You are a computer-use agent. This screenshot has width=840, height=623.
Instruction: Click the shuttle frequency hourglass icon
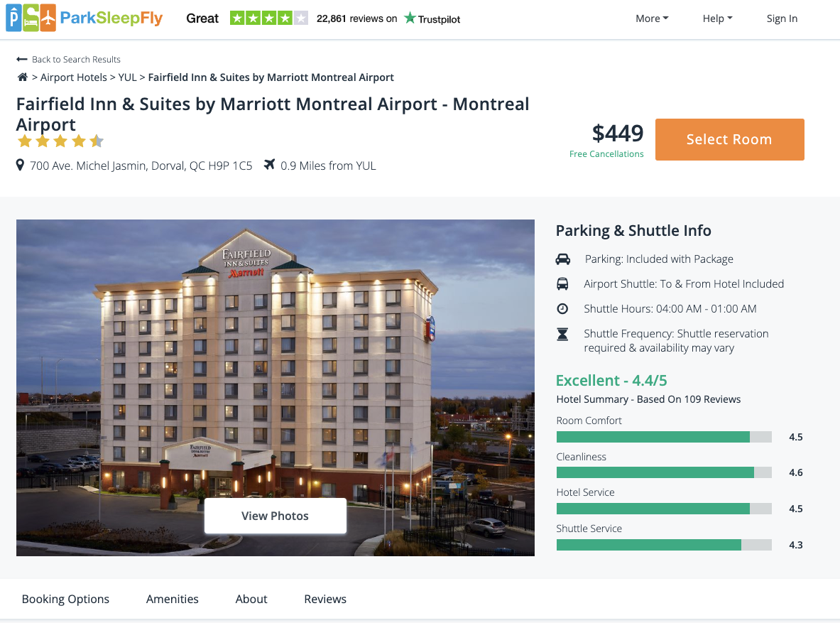coord(562,334)
